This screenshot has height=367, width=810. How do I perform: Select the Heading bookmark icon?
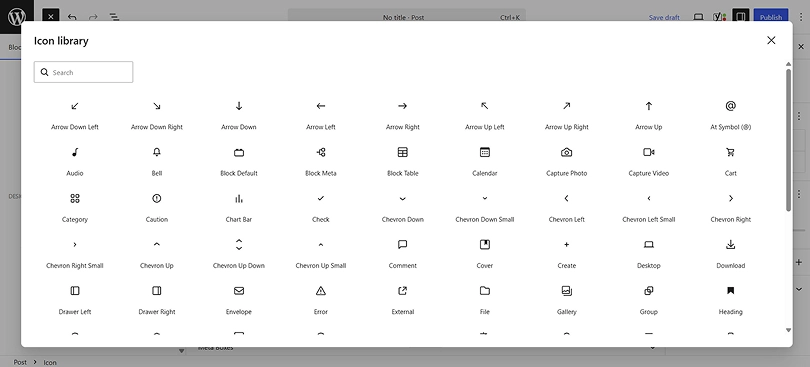click(x=730, y=291)
